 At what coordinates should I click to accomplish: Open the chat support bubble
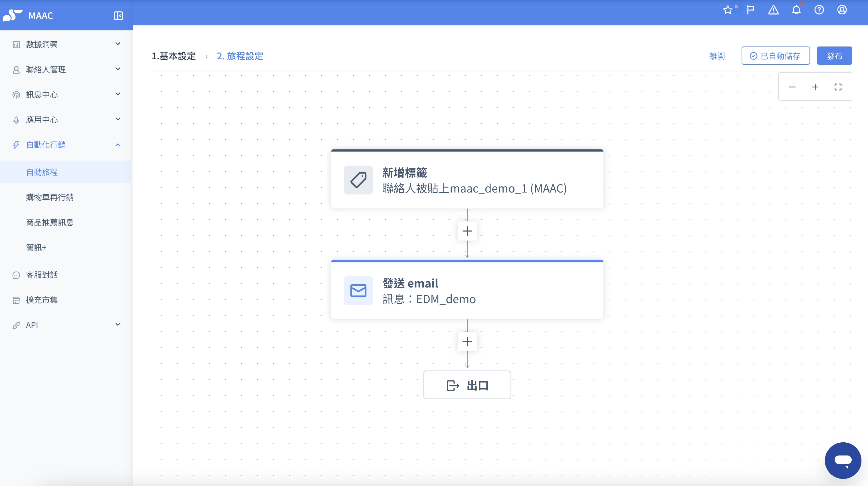[x=843, y=460]
